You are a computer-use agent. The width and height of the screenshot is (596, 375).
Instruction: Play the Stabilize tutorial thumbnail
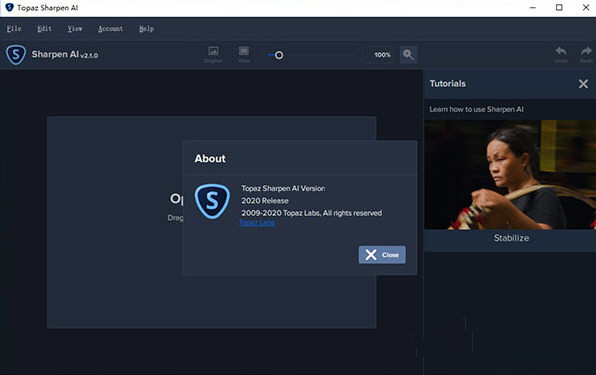[510, 175]
